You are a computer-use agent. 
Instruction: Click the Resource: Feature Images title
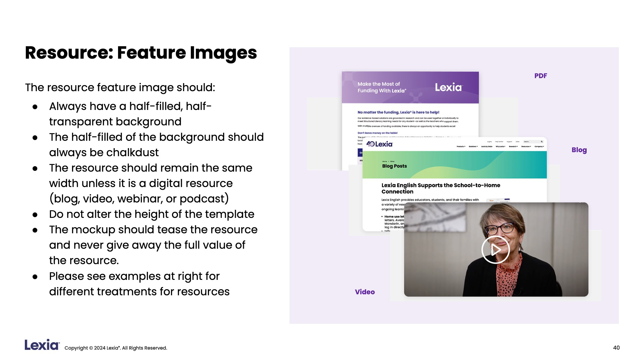141,53
